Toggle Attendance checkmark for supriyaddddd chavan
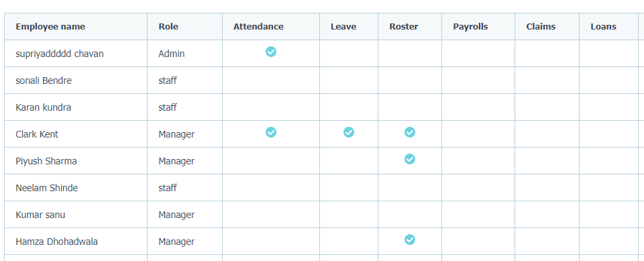Viewport: 644px width, 261px height. [x=270, y=52]
